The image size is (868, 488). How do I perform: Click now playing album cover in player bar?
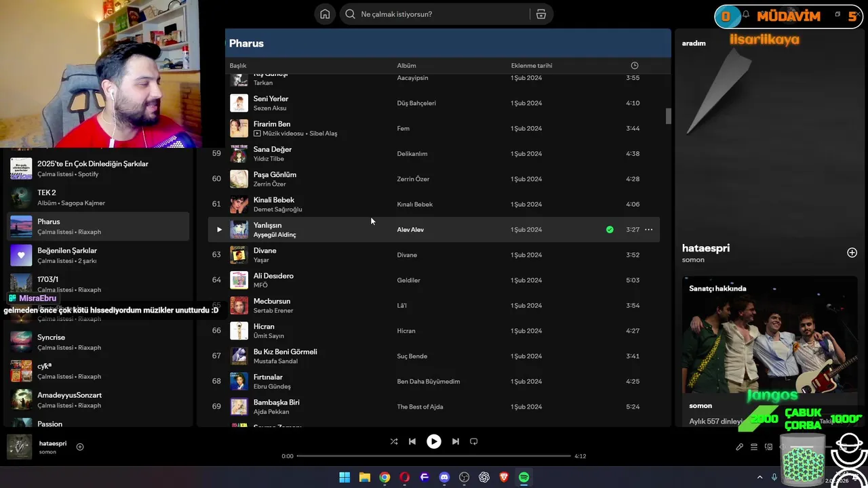click(20, 447)
